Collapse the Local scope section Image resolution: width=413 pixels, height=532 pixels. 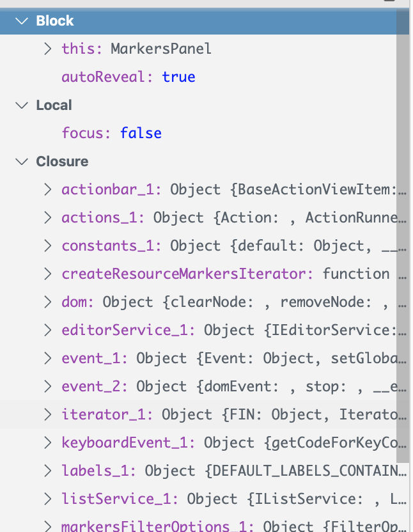[x=21, y=105]
